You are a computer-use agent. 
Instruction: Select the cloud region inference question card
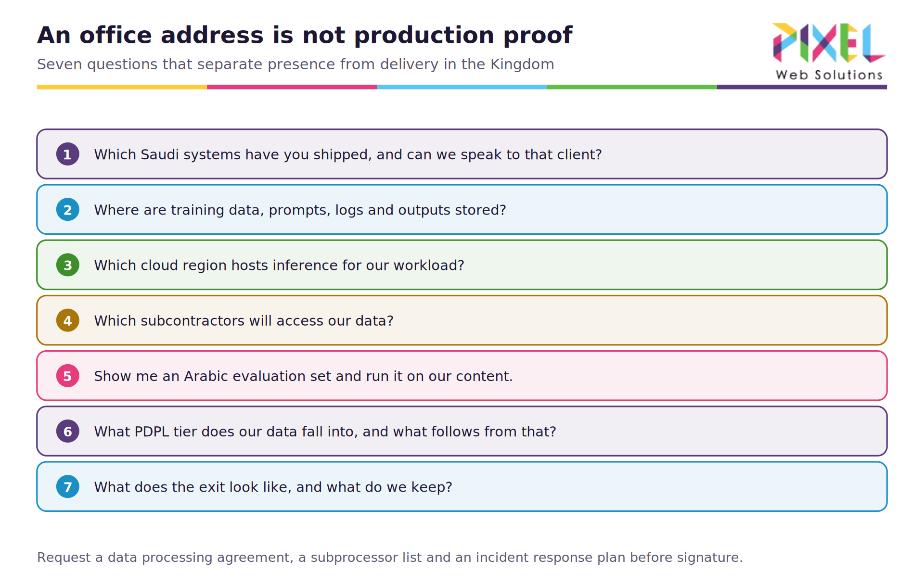462,265
